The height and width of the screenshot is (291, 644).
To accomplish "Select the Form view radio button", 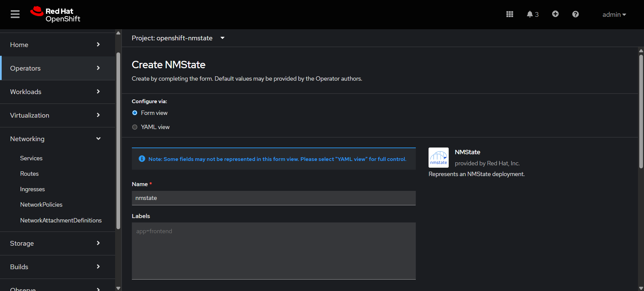I will (x=135, y=113).
